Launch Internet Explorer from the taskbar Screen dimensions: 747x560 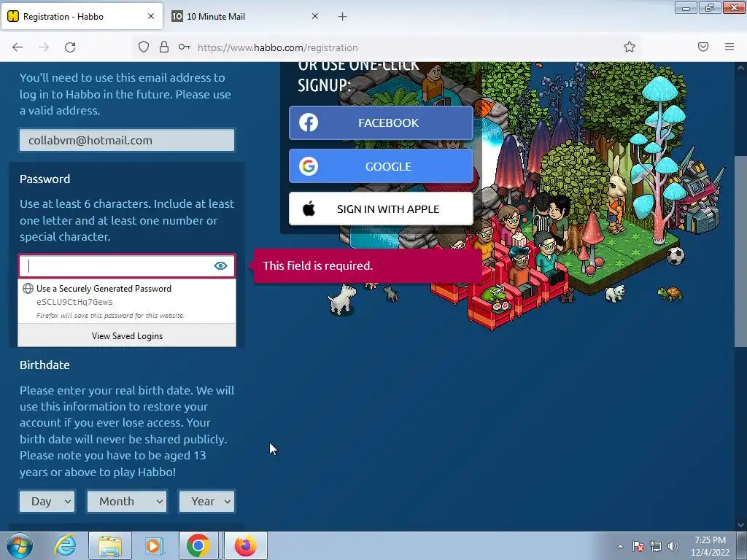coord(65,545)
